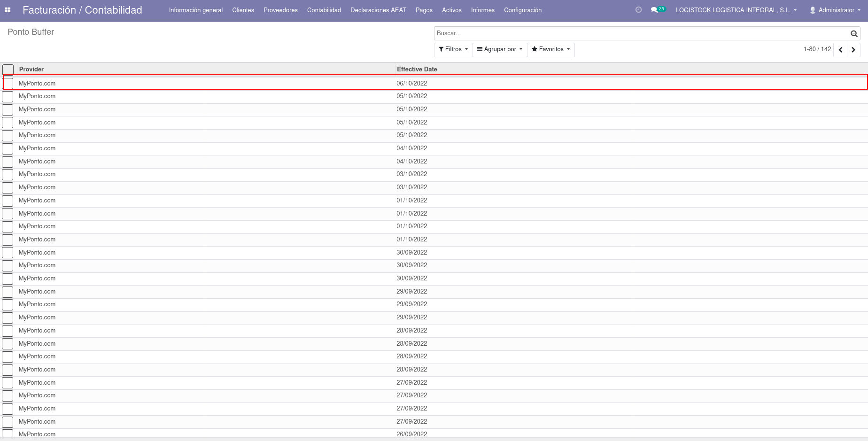Click the Filtros funnel icon
Image resolution: width=868 pixels, height=441 pixels.
point(441,49)
